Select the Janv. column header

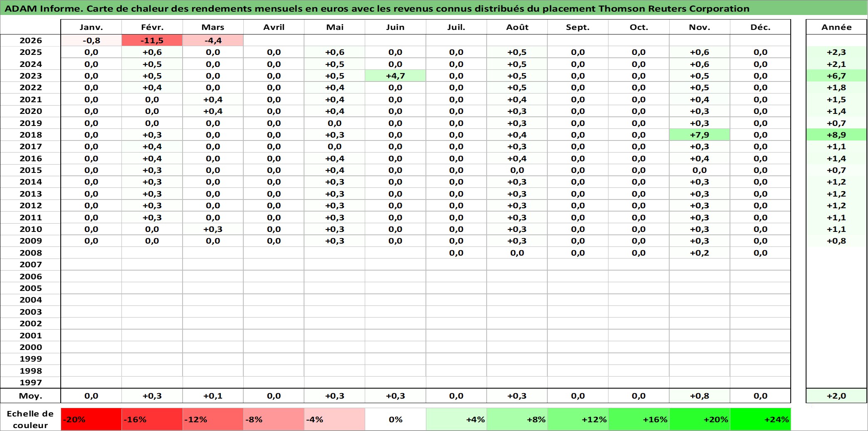(91, 27)
